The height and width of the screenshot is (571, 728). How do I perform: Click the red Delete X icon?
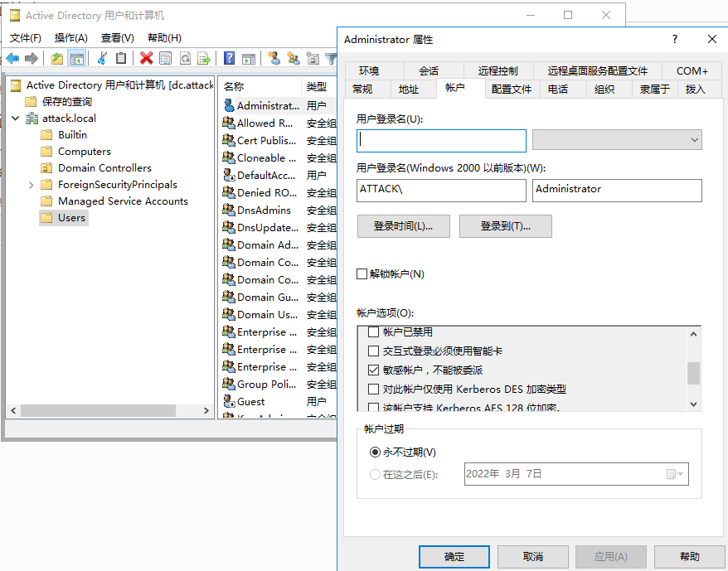tap(147, 58)
